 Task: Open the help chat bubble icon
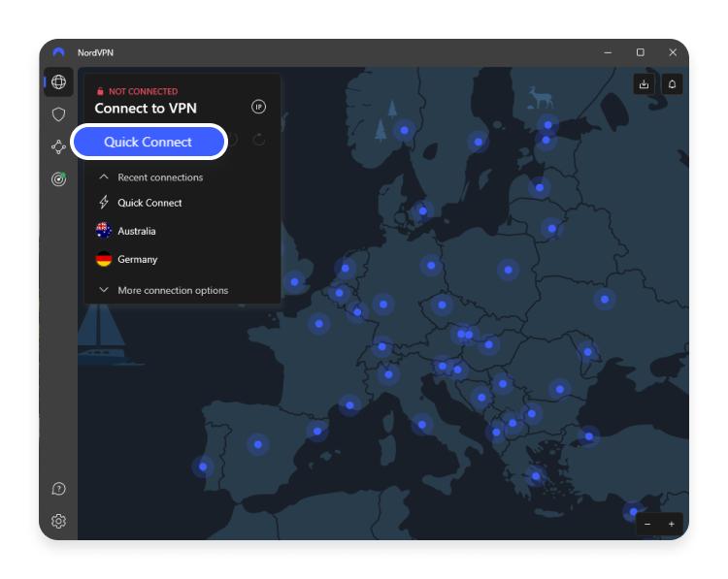58,489
